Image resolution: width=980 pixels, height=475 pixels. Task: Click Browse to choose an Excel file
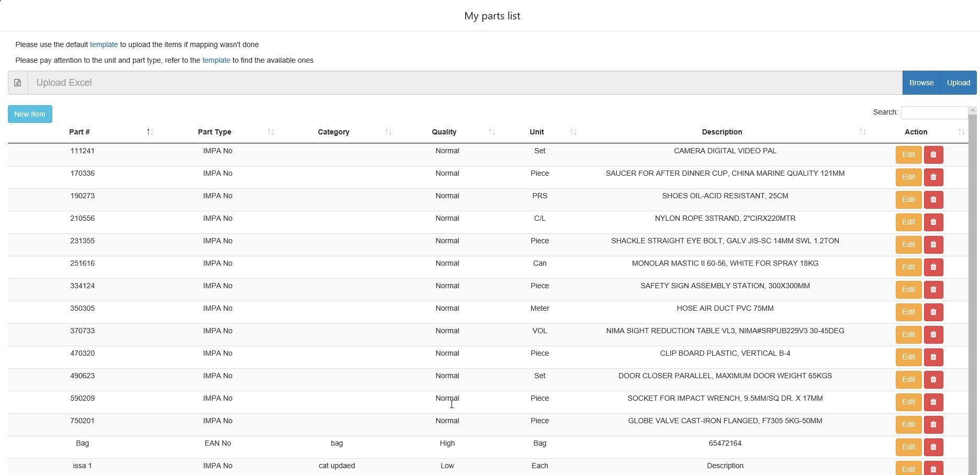point(921,83)
